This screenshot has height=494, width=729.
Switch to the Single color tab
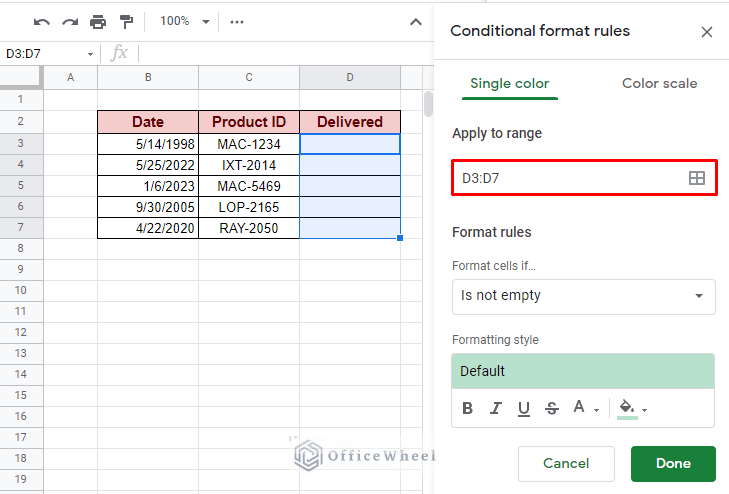pyautogui.click(x=510, y=84)
